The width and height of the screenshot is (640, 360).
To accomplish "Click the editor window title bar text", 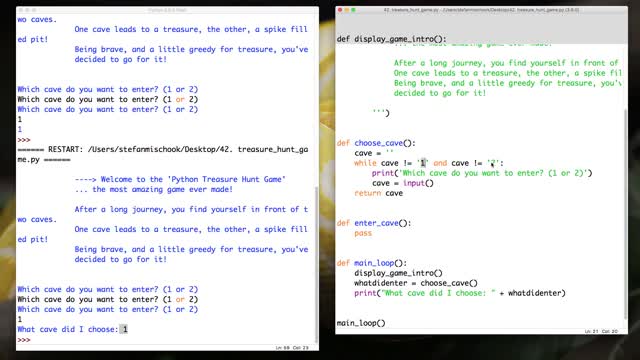I will 481,10.
